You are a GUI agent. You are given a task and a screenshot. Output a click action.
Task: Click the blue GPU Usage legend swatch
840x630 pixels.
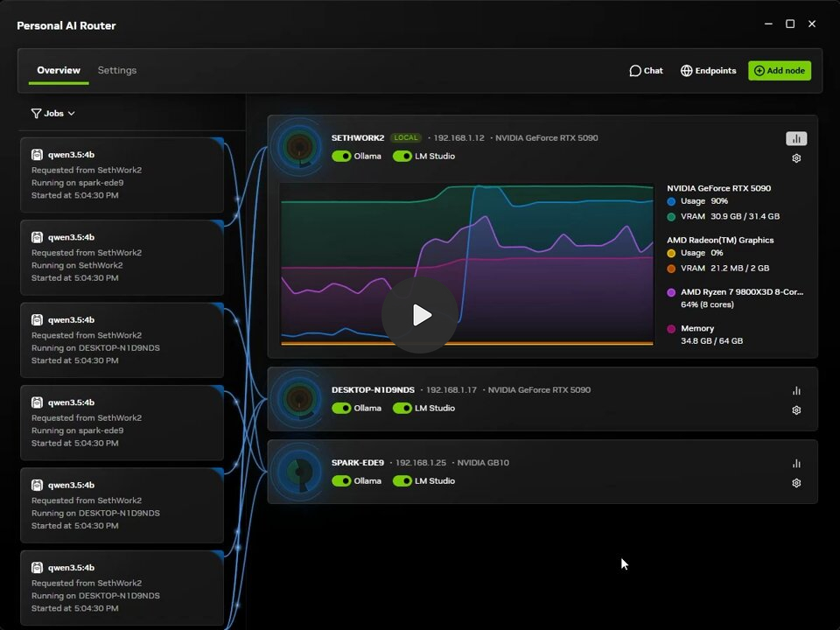pyautogui.click(x=671, y=201)
